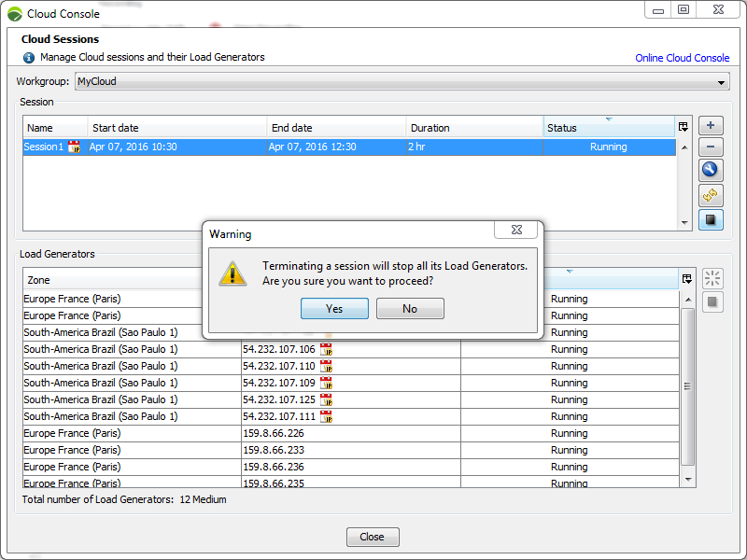Viewport: 747px width, 560px height.
Task: Click the stop session square icon
Action: [711, 220]
